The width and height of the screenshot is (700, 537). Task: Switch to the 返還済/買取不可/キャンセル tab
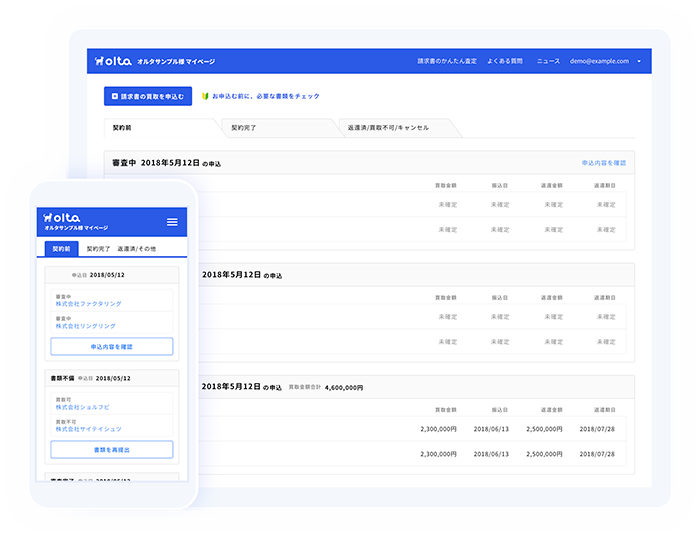pos(397,128)
